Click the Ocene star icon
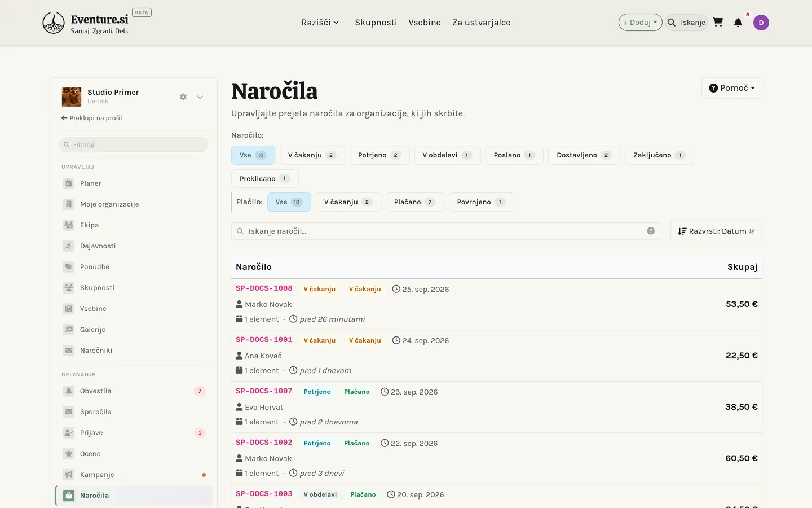This screenshot has width=812, height=508. 69,454
